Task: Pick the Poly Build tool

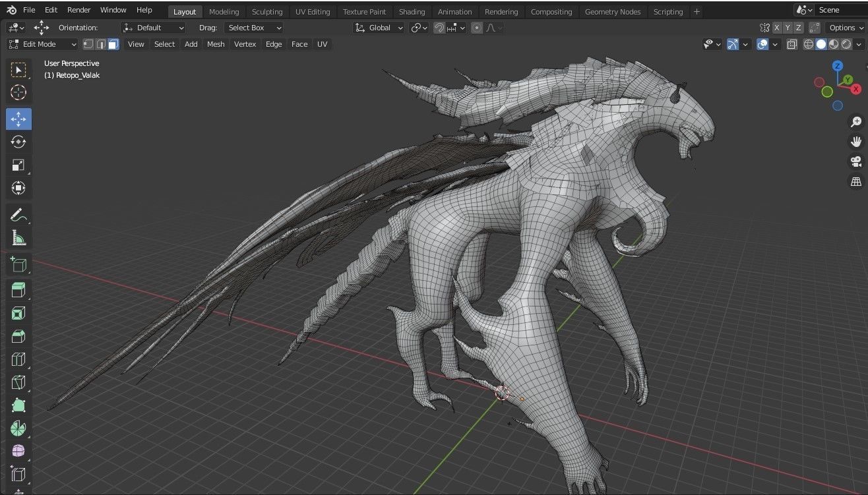Action: pyautogui.click(x=18, y=405)
